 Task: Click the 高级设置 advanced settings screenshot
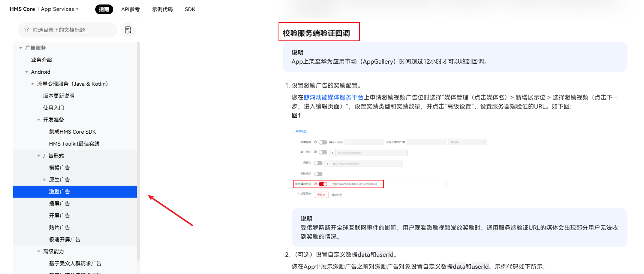coord(389,163)
